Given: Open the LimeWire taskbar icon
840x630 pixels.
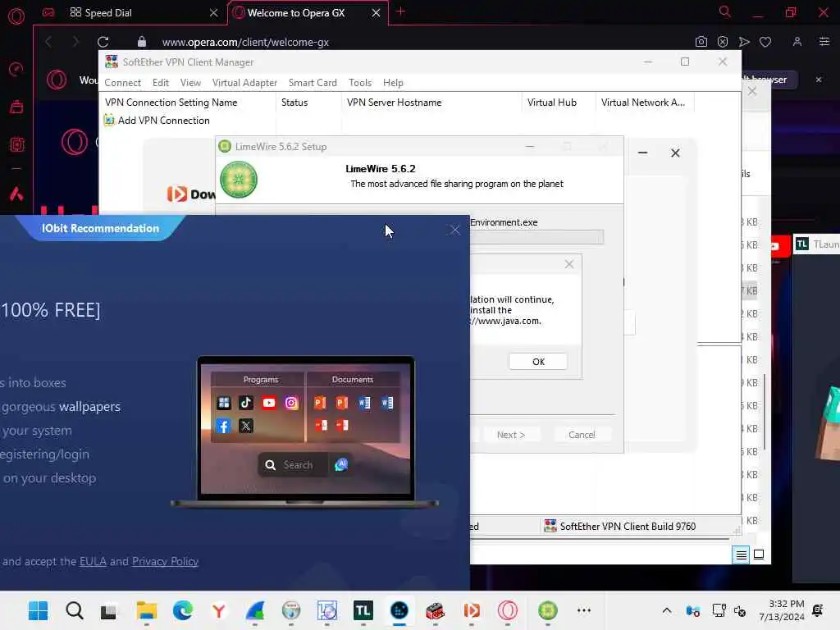Looking at the screenshot, I should pyautogui.click(x=547, y=610).
